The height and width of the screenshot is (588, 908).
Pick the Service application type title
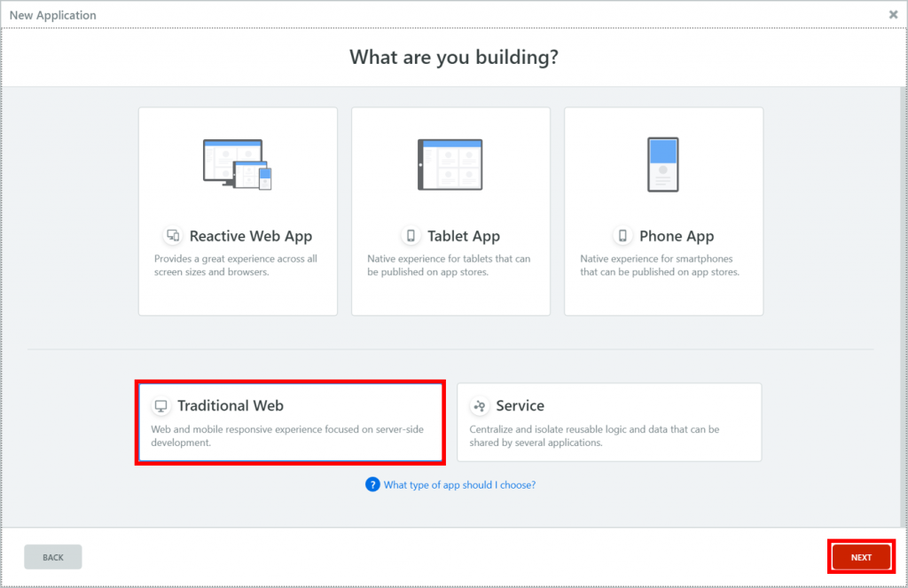click(520, 405)
